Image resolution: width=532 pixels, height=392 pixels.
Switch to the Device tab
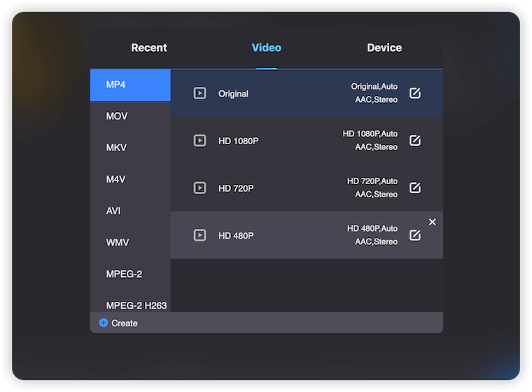(384, 48)
